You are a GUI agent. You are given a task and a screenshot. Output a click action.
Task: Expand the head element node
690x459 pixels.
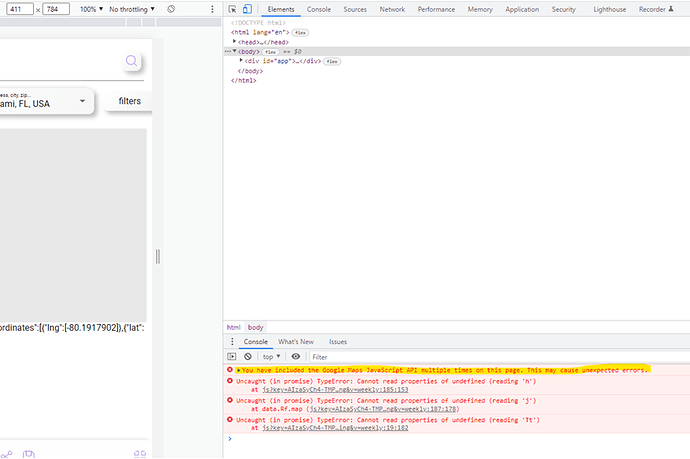[x=235, y=42]
